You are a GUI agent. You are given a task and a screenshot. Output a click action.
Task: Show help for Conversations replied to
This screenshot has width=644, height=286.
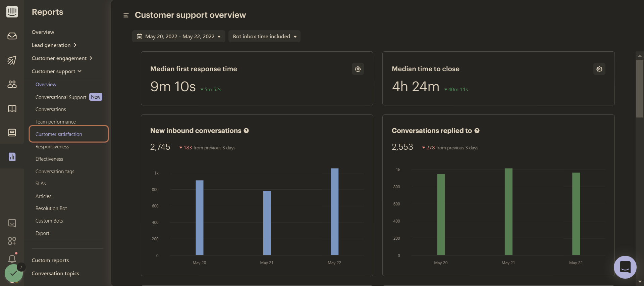point(477,131)
